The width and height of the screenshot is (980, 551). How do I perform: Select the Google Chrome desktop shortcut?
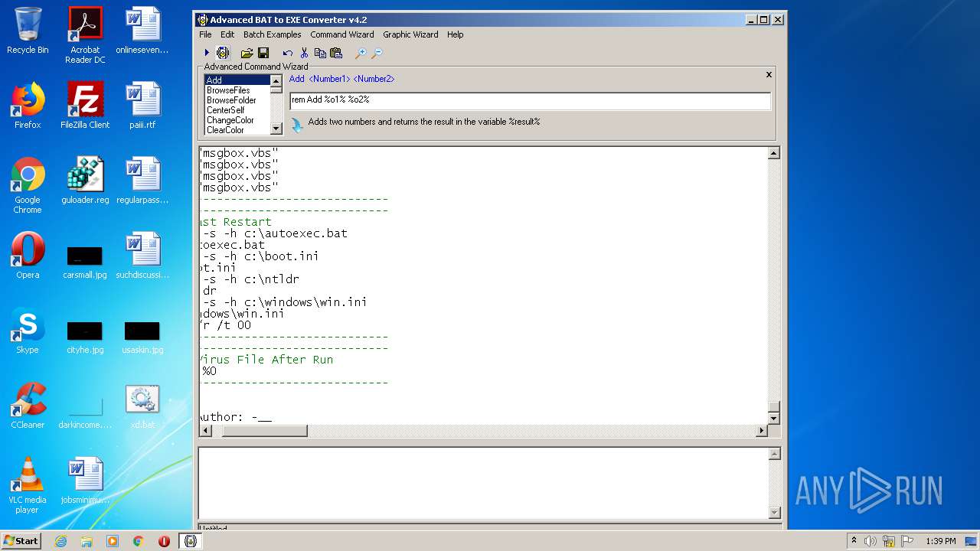28,185
